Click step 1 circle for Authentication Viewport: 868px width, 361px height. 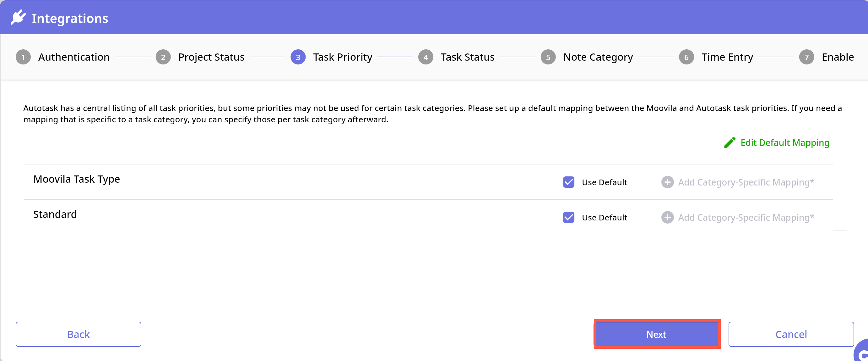[x=23, y=57]
